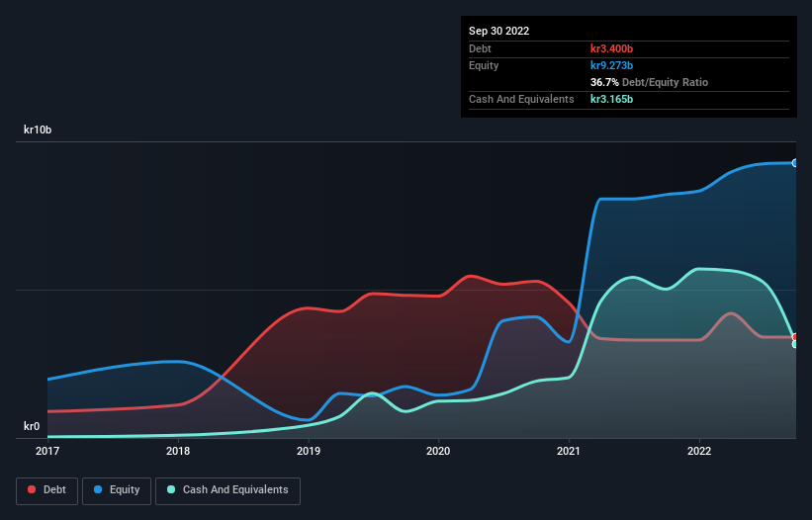Click the kr3.400b debt value
This screenshot has width=812, height=520.
tap(611, 48)
